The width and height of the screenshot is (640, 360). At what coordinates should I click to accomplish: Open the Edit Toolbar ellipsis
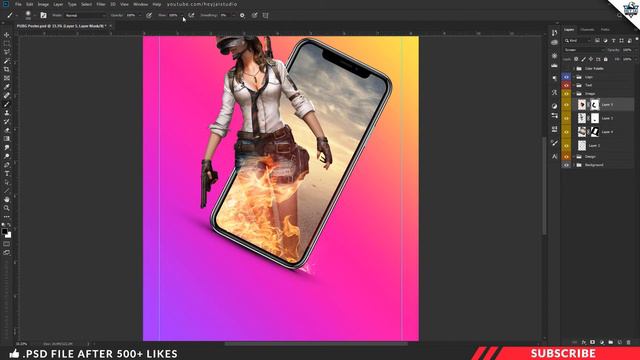(7, 216)
